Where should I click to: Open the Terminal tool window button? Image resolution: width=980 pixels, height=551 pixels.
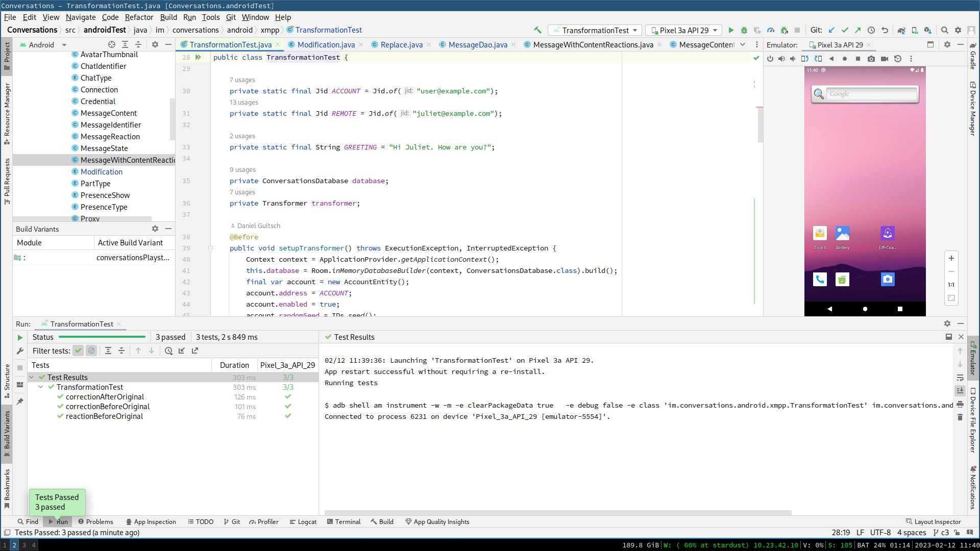(344, 521)
